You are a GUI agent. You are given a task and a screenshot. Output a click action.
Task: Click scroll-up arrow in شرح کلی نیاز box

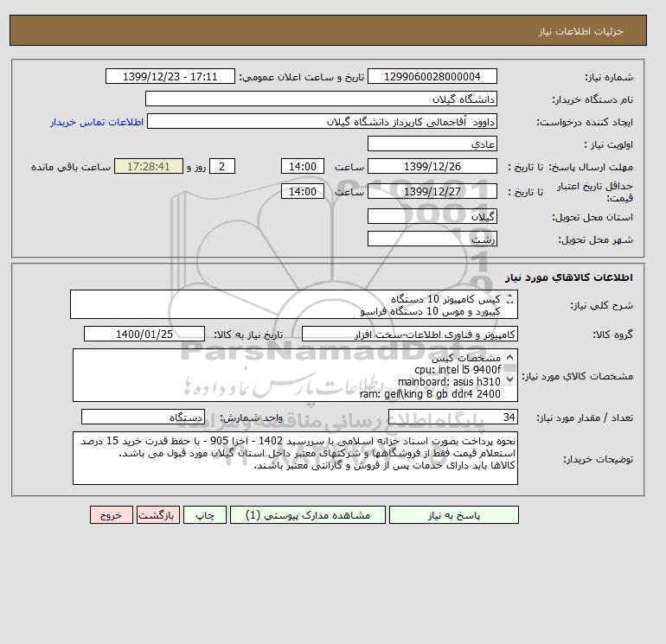510,296
